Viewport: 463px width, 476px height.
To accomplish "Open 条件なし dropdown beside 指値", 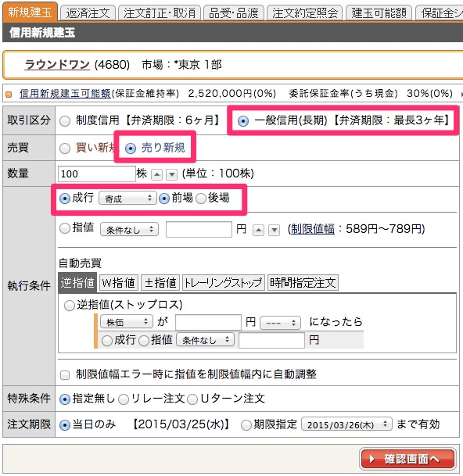I will [129, 230].
